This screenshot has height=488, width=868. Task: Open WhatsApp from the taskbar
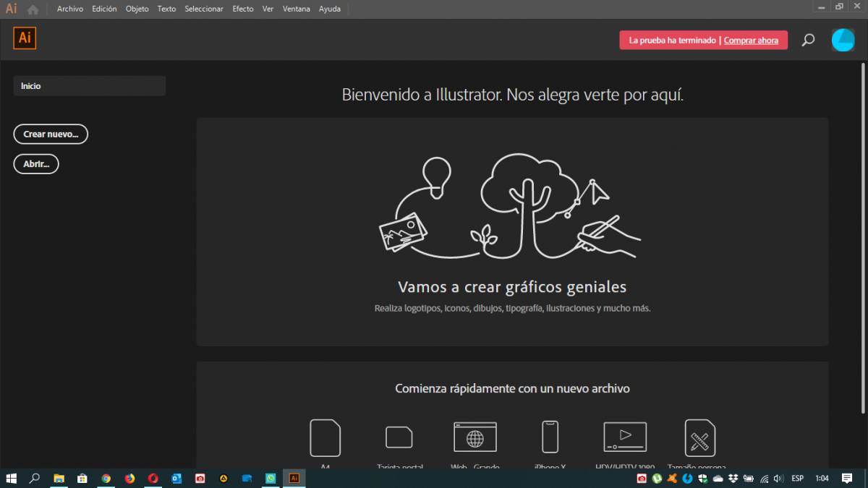pyautogui.click(x=271, y=478)
